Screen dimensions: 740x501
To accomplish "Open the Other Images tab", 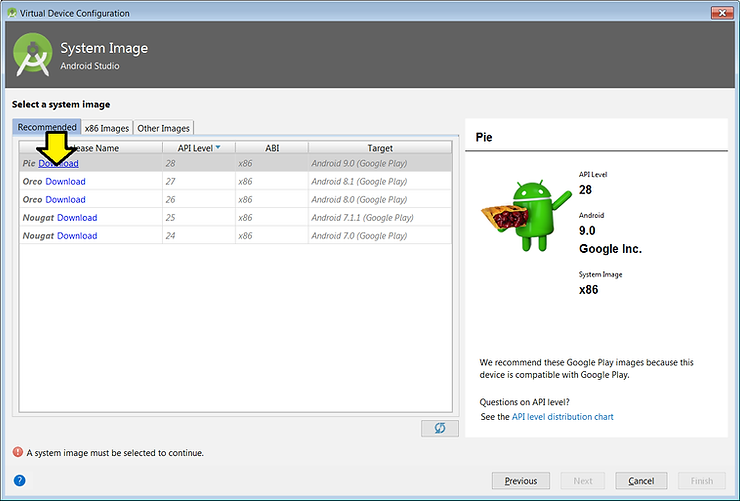I will (163, 128).
